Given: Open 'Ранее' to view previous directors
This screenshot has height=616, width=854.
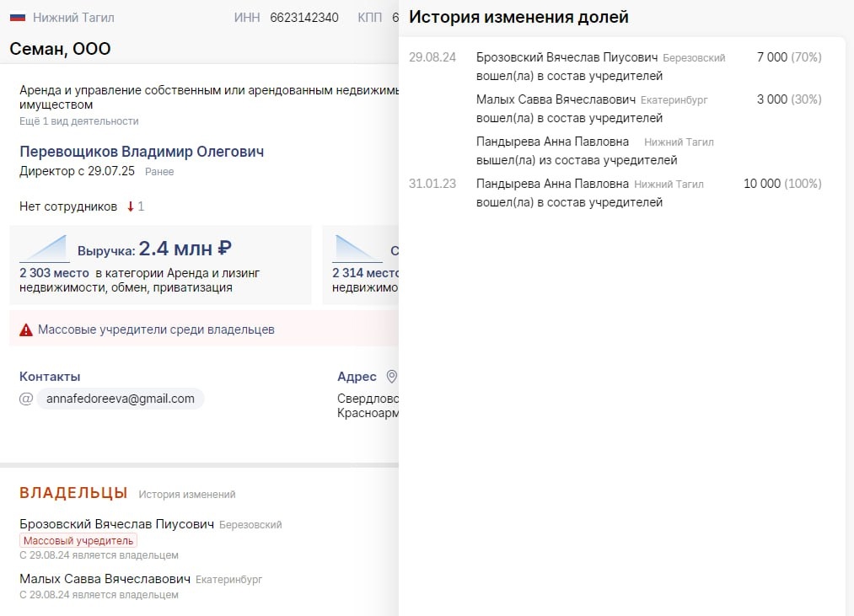Looking at the screenshot, I should coord(160,172).
